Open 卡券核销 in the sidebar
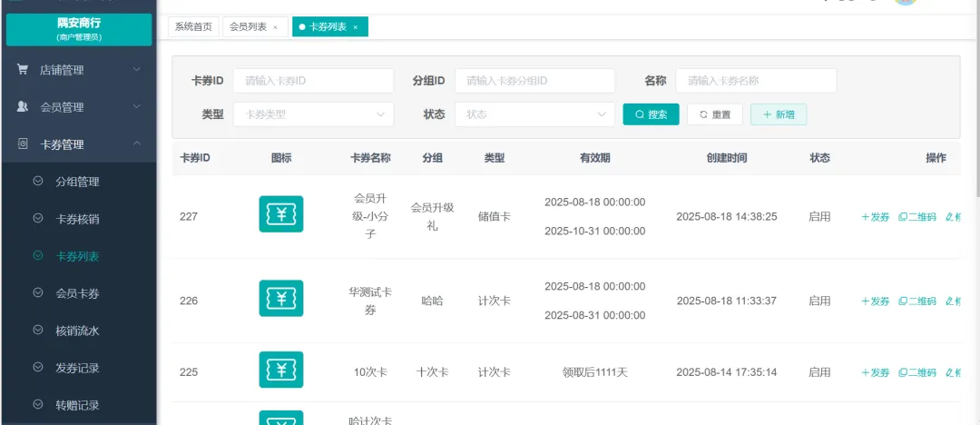The image size is (980, 425). pyautogui.click(x=77, y=219)
